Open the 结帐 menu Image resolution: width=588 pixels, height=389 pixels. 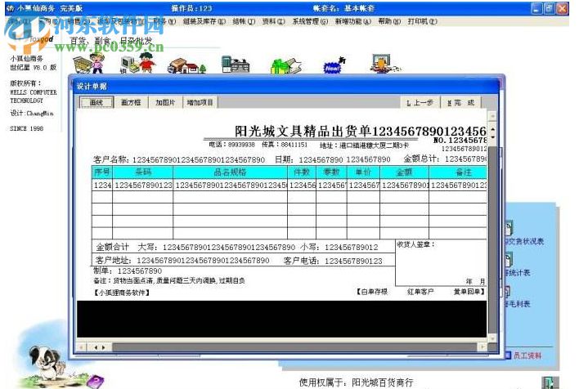click(x=244, y=21)
